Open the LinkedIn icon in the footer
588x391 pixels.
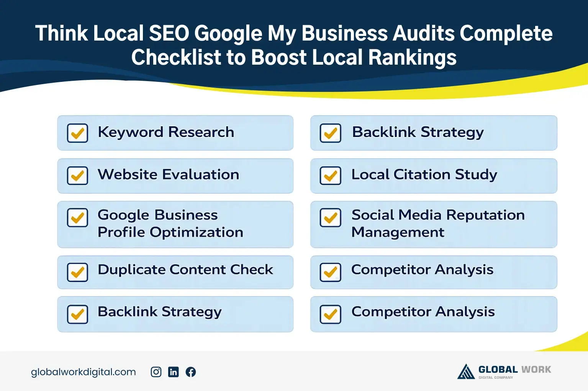coord(174,372)
